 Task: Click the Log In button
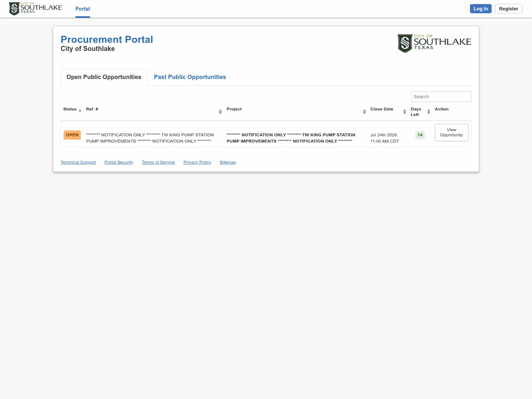481,8
